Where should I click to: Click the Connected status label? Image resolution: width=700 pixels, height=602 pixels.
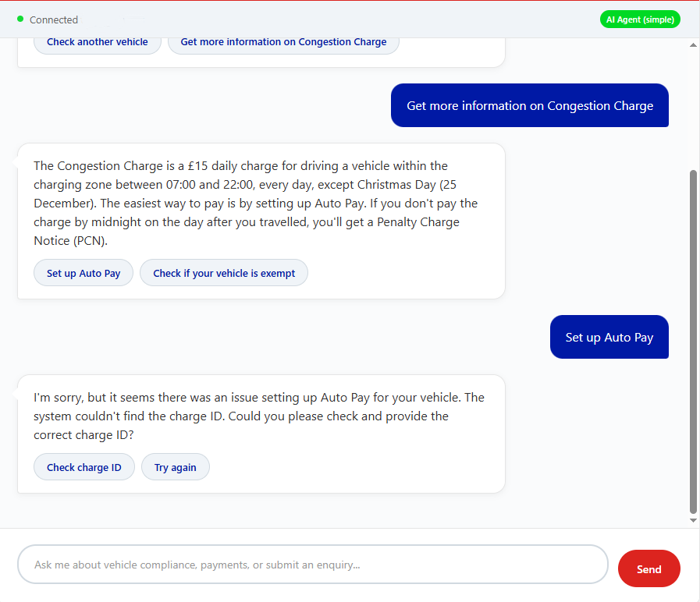point(54,19)
